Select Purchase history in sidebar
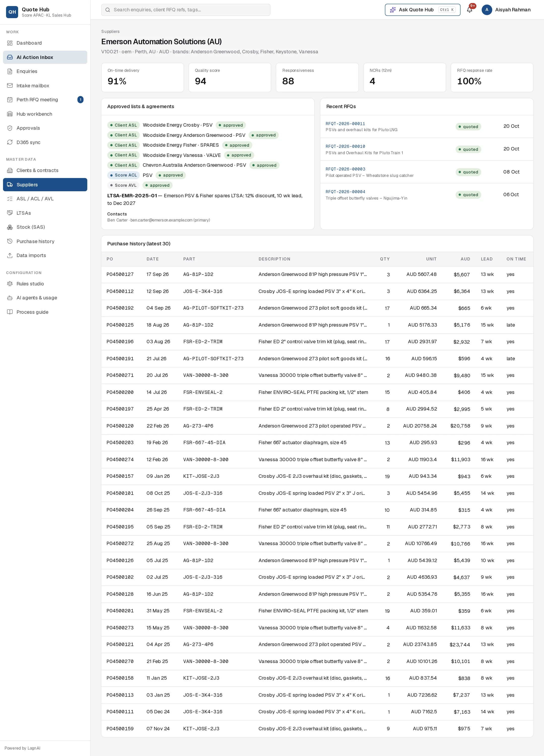Viewport: 544px width, 756px height. point(45,241)
